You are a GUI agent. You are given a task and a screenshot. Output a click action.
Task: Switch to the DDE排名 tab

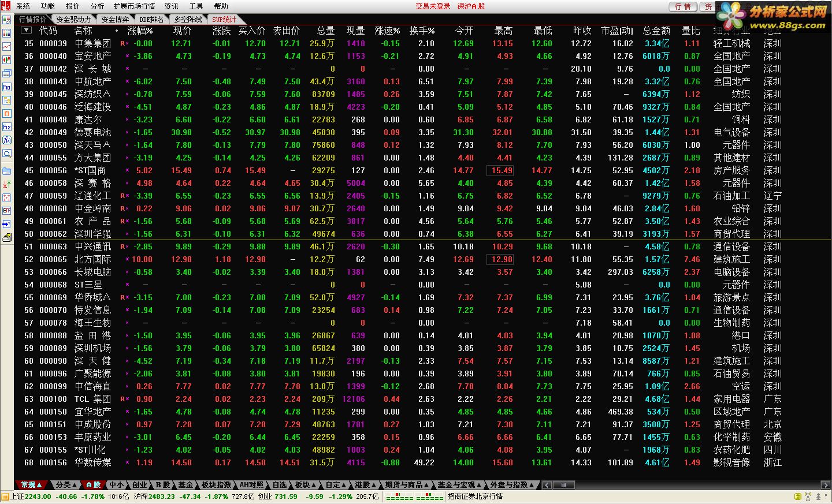[x=151, y=20]
